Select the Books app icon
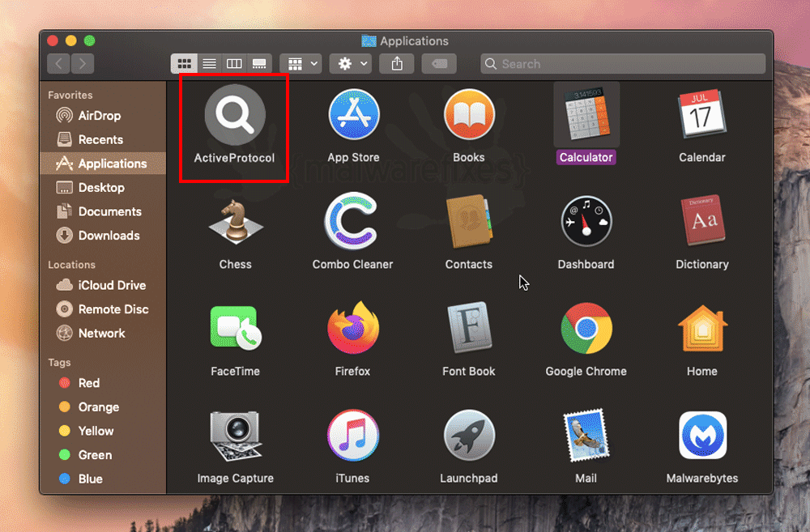The height and width of the screenshot is (532, 810). click(469, 115)
